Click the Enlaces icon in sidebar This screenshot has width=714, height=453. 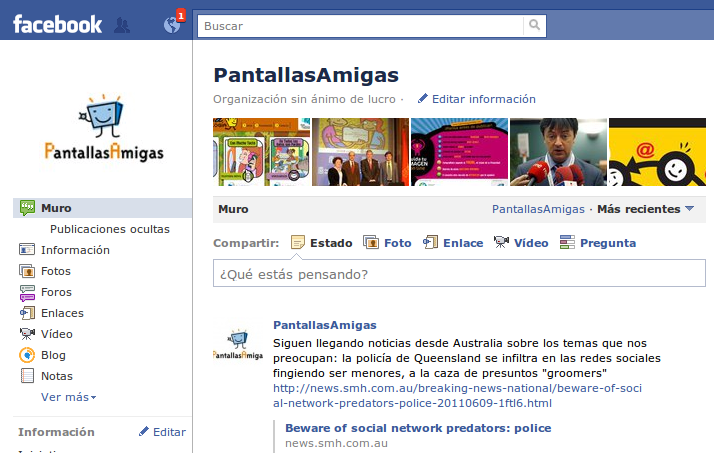27,313
